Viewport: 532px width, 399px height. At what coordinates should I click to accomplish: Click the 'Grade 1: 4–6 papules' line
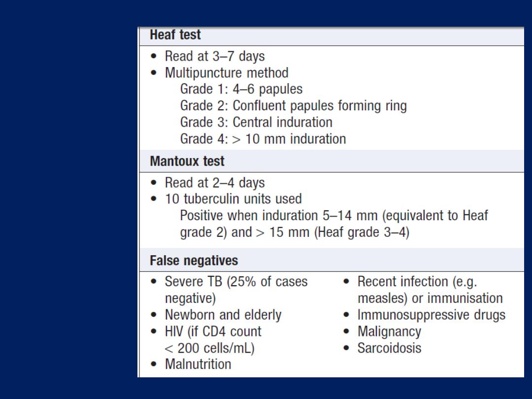tap(241, 89)
